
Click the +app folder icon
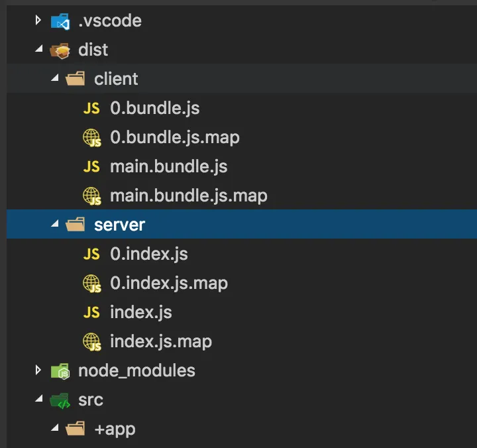click(x=76, y=429)
